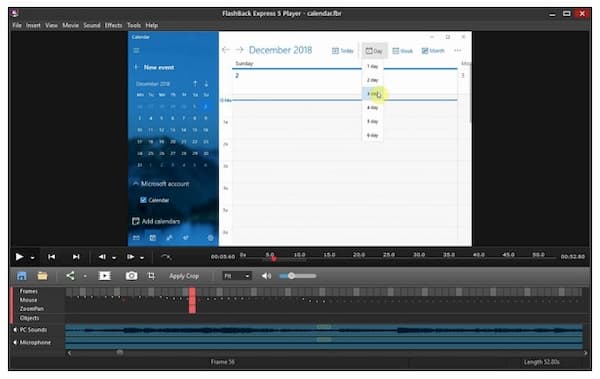Select the Mouse track label
The image size is (600, 379).
28,300
